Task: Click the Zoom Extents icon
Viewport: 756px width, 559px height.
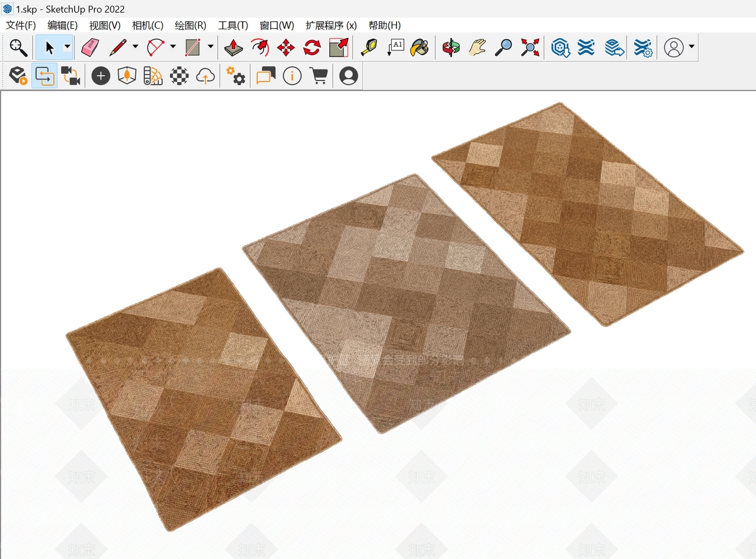Action: [530, 47]
